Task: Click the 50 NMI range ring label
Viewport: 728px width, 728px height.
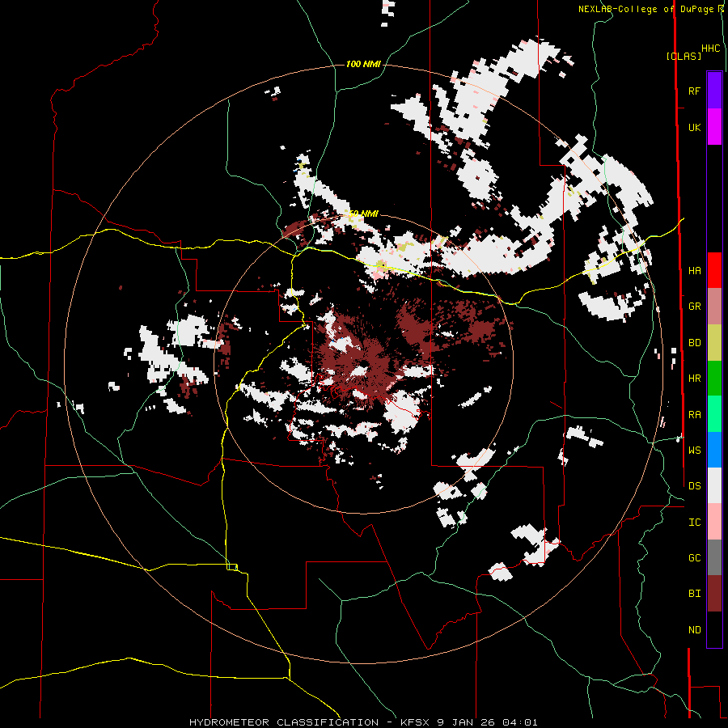Action: [363, 214]
